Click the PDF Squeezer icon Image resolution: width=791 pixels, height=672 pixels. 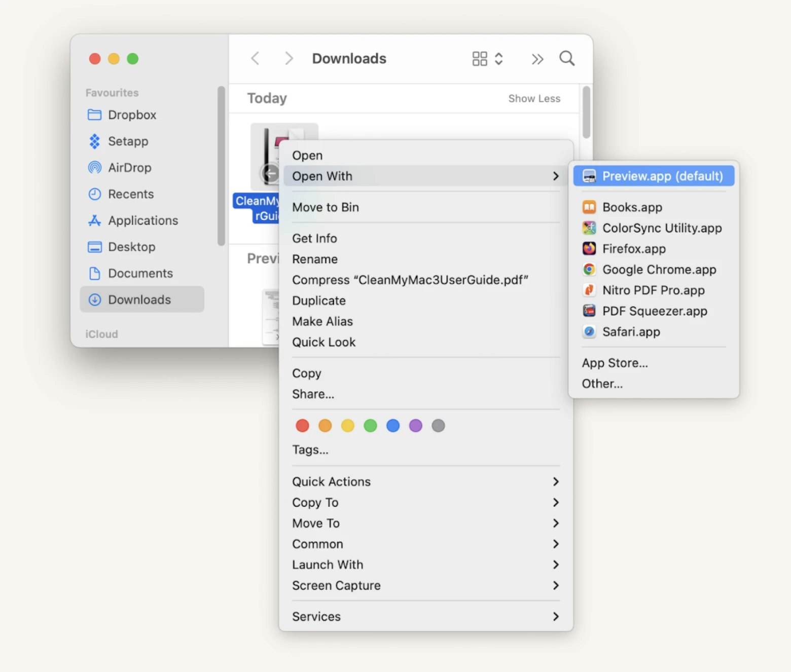(589, 311)
